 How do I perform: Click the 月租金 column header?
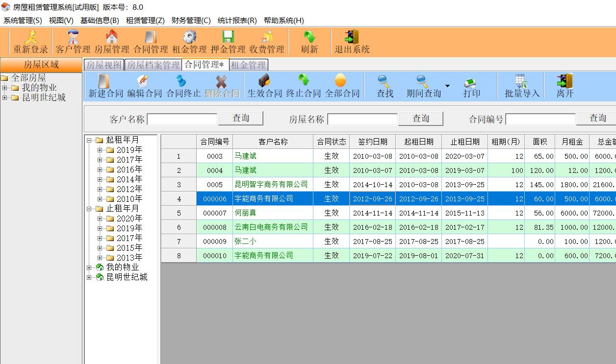tap(572, 142)
